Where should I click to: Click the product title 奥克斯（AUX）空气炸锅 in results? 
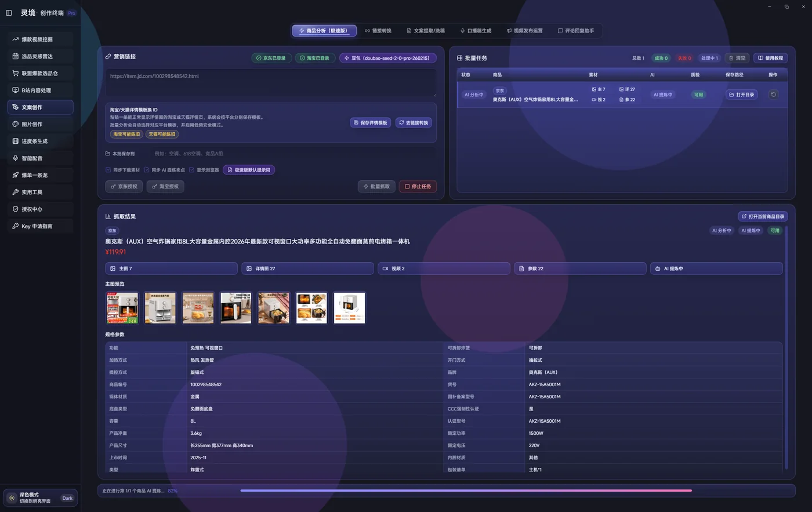tap(258, 241)
